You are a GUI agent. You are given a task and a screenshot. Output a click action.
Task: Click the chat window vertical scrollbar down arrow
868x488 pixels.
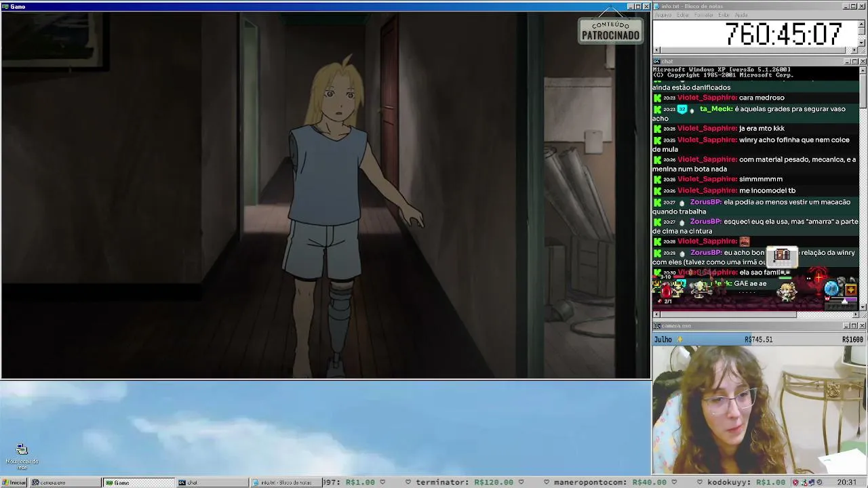click(862, 306)
